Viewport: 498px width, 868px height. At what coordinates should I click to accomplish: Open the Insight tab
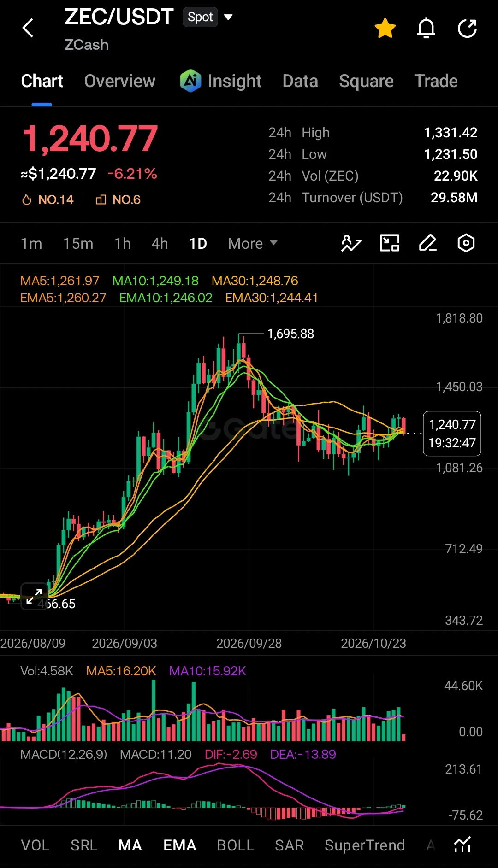(x=221, y=81)
